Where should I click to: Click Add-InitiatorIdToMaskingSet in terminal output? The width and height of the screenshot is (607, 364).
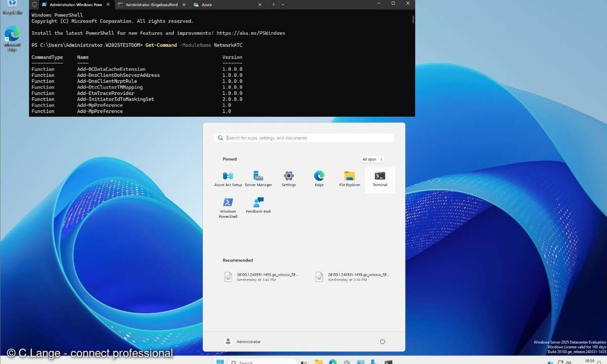(115, 100)
